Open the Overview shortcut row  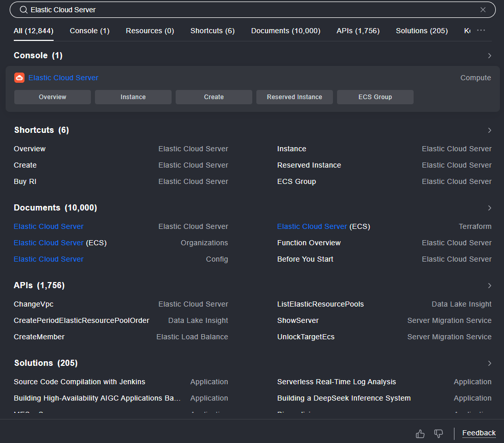coord(121,149)
